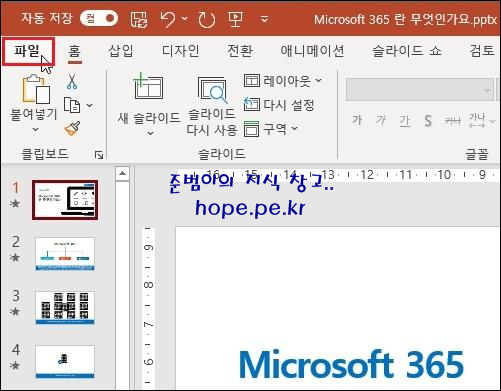Click the animation star under slide 3

[15, 311]
